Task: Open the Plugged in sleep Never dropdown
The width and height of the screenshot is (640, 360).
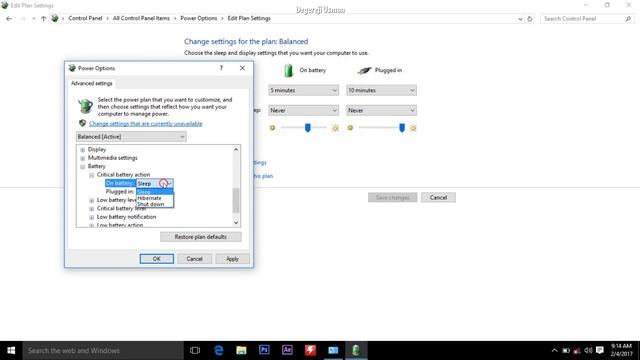Action: [x=381, y=110]
